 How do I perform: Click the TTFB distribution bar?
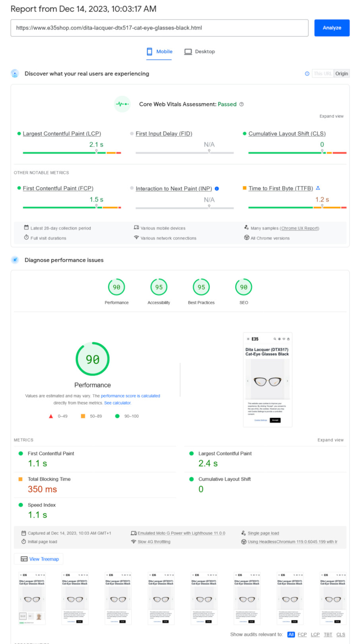point(298,207)
